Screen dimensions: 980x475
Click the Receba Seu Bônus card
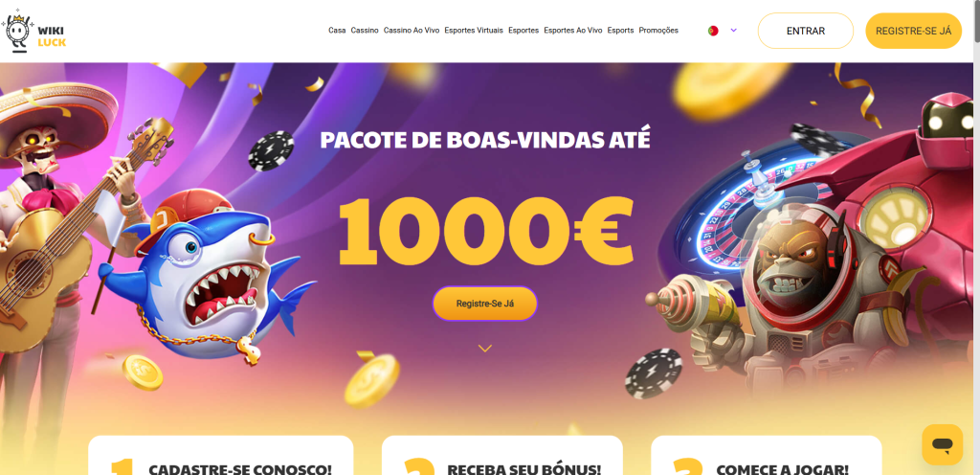501,455
